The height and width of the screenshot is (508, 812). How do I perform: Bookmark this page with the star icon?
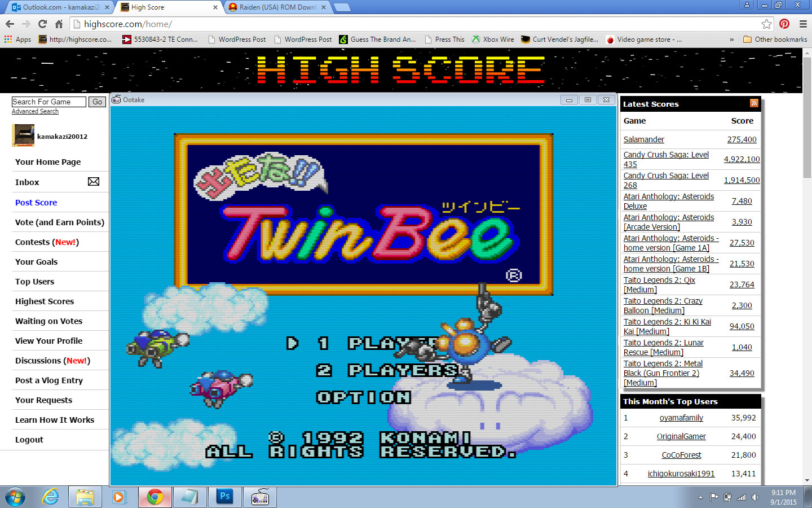click(x=766, y=24)
